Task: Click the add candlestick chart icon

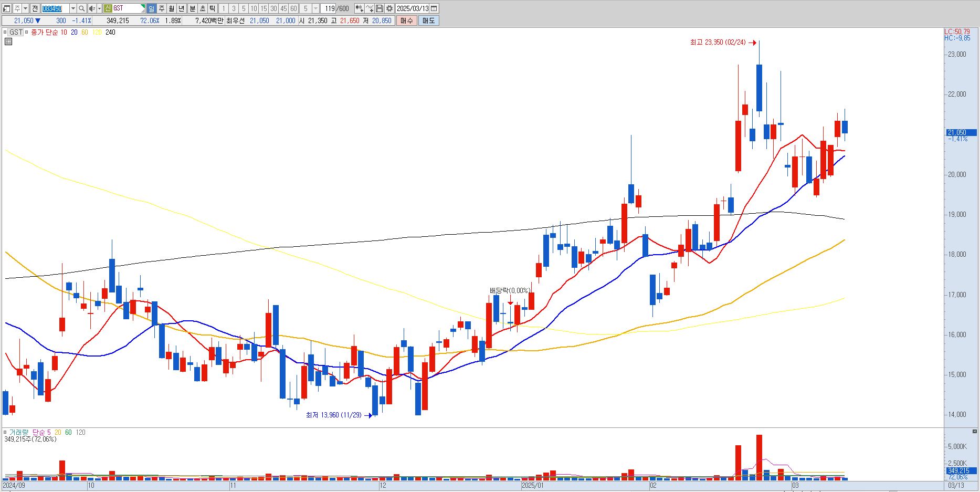Action: coord(359,8)
